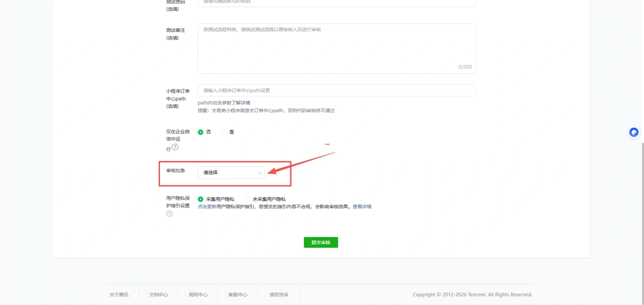Click the 点击更新 link
644x305 pixels.
click(207, 207)
